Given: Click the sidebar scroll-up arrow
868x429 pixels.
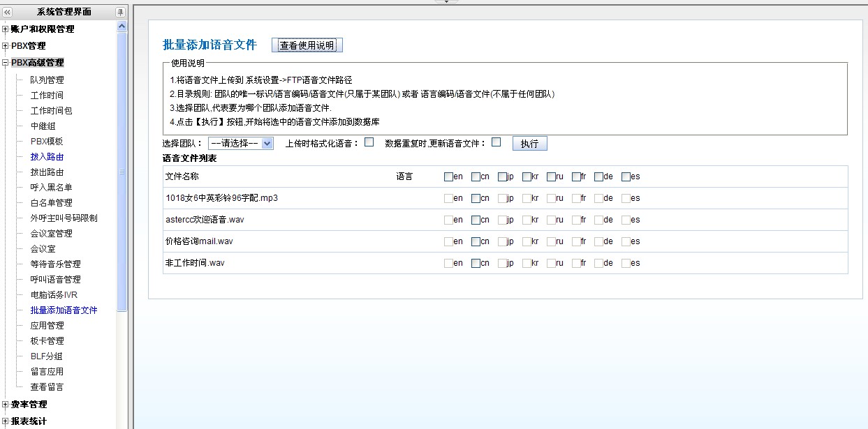Looking at the screenshot, I should [122, 26].
